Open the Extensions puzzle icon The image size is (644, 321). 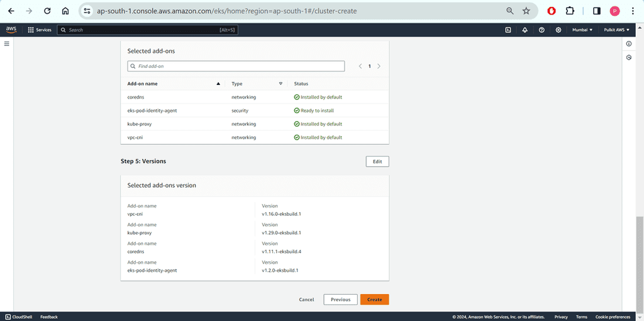(570, 11)
